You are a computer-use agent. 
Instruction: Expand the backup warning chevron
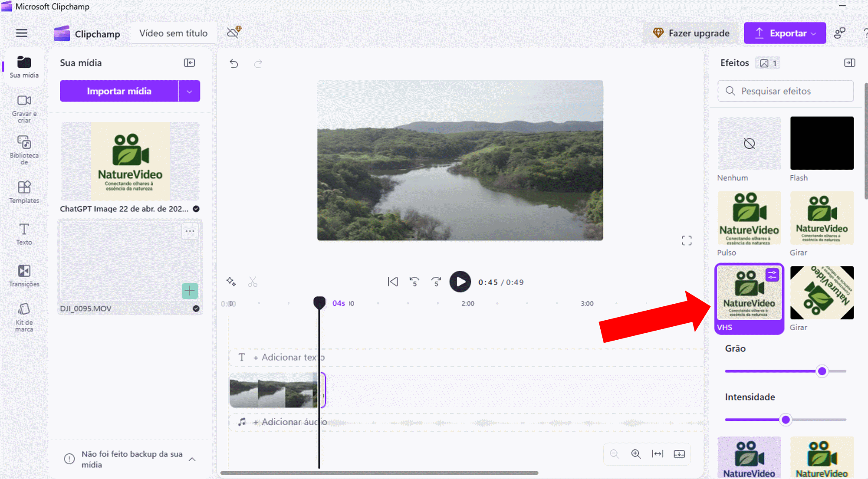click(x=192, y=459)
